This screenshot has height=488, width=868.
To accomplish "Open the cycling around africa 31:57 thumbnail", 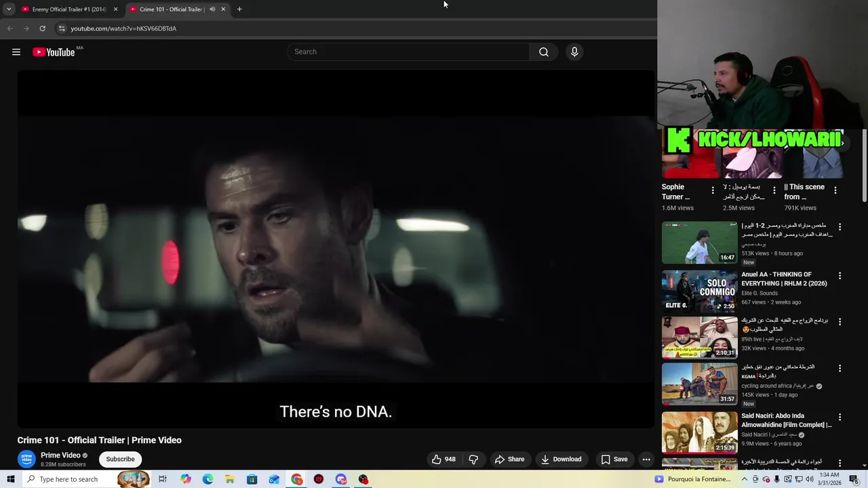I will [699, 384].
